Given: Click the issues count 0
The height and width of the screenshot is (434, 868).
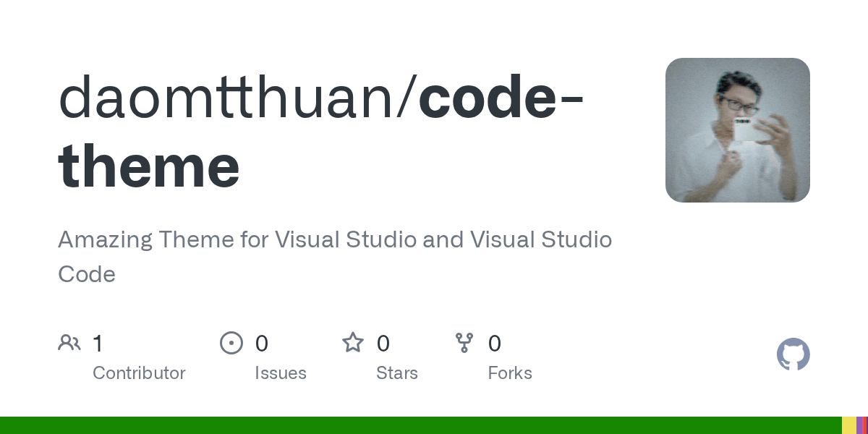Looking at the screenshot, I should coord(262,343).
